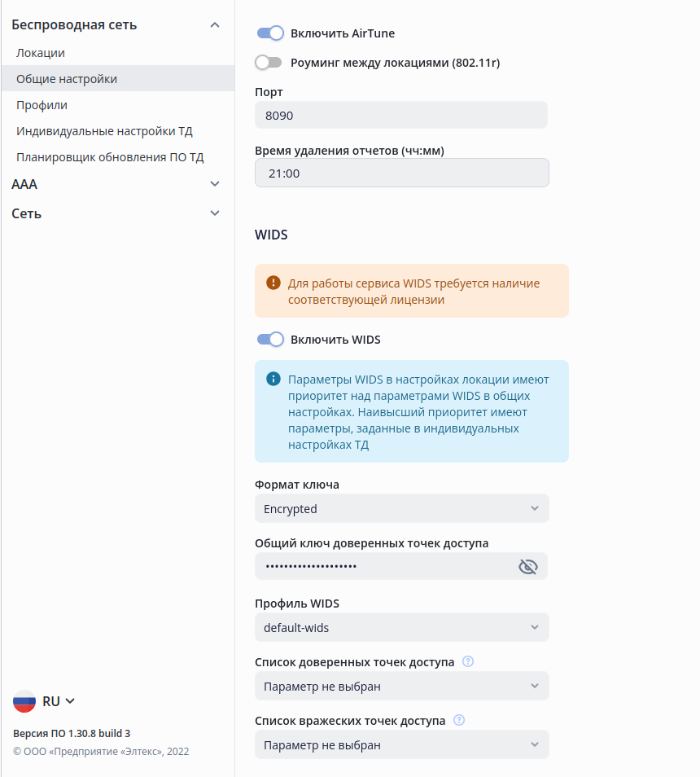This screenshot has width=700, height=777.
Task: Open the Профиль WIDS dropdown
Action: (x=401, y=628)
